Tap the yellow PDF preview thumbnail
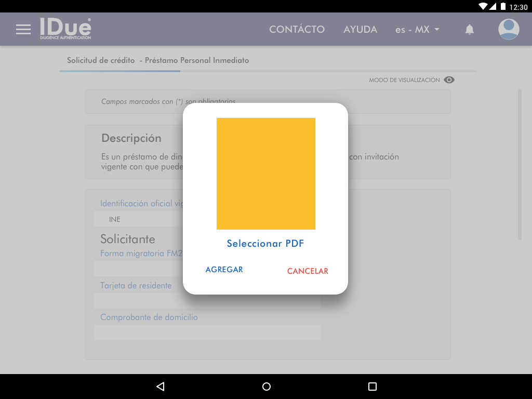532x399 pixels. tap(265, 174)
